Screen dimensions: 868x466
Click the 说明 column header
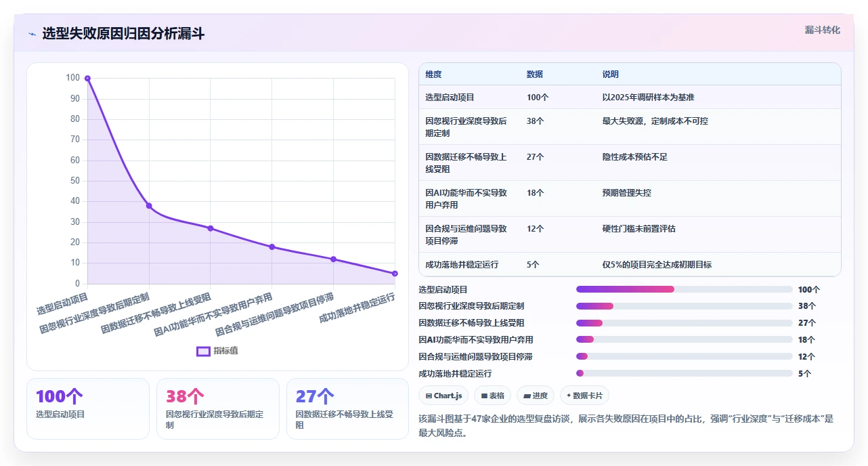[611, 75]
